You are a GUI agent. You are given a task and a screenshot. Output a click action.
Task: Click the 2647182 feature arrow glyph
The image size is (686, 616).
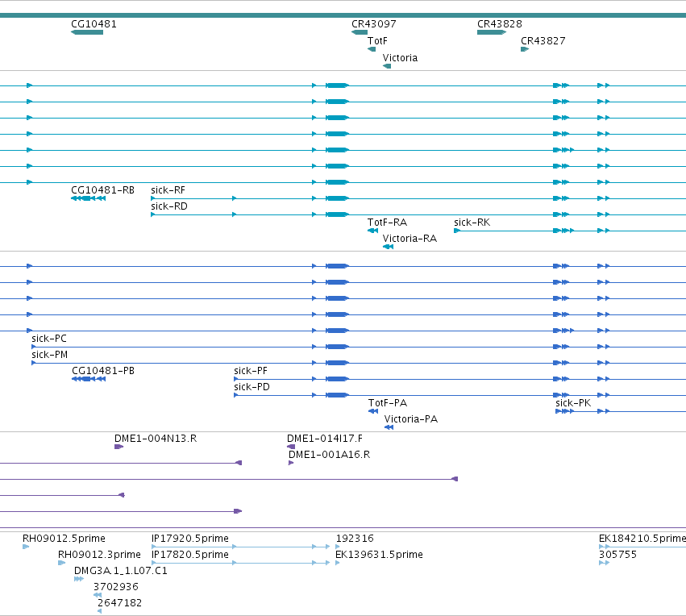(x=99, y=611)
